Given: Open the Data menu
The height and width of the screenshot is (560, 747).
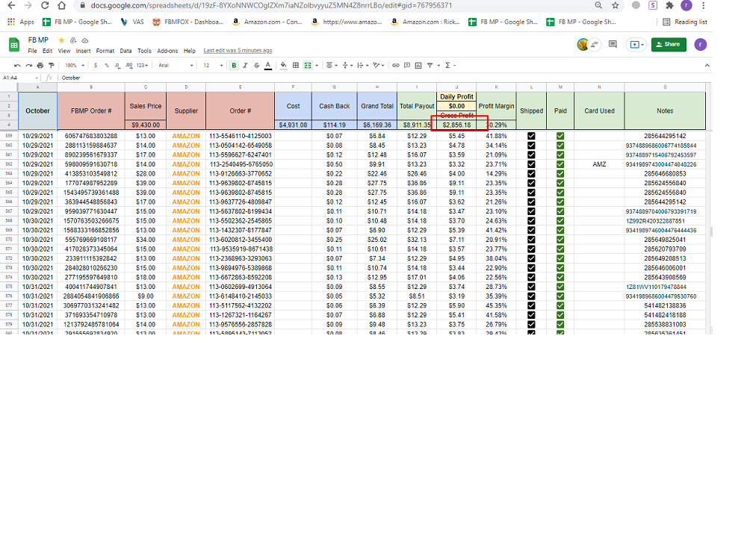Looking at the screenshot, I should click(x=125, y=51).
